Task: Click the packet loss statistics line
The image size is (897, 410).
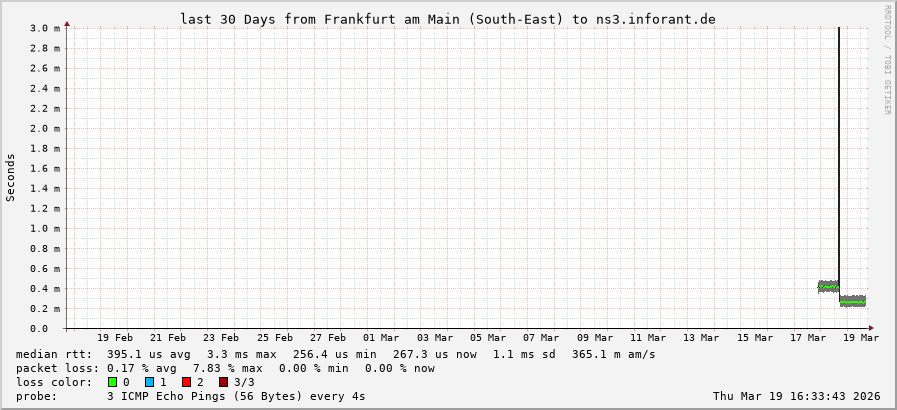Action: point(225,368)
